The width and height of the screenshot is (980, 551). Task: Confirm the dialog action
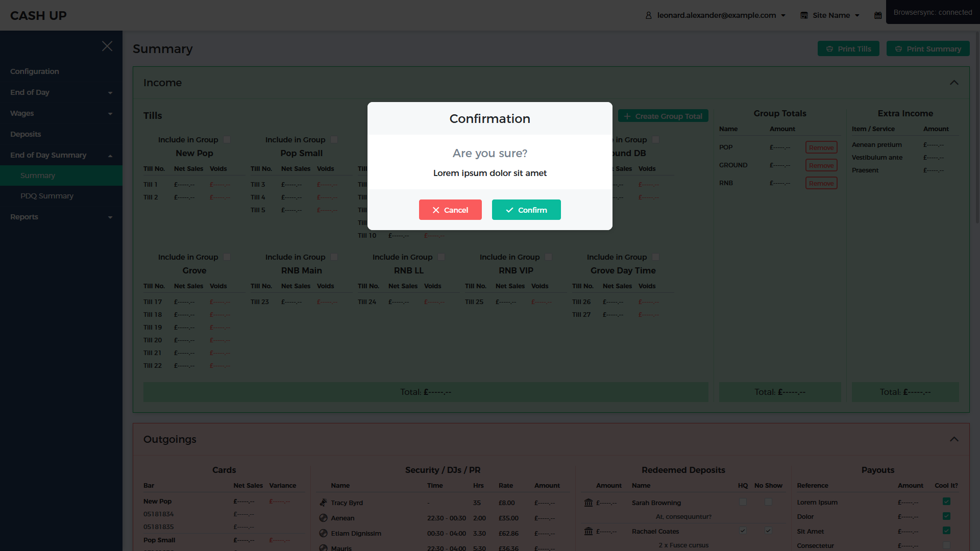coord(526,210)
